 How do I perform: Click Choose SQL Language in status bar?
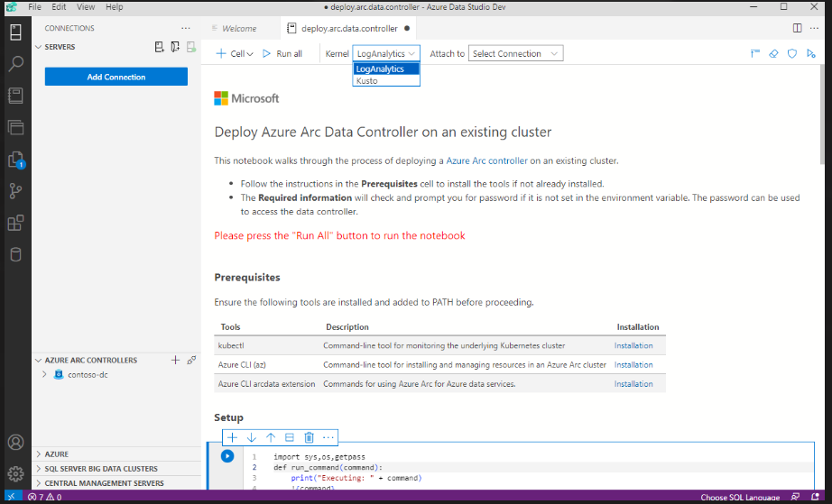point(740,497)
